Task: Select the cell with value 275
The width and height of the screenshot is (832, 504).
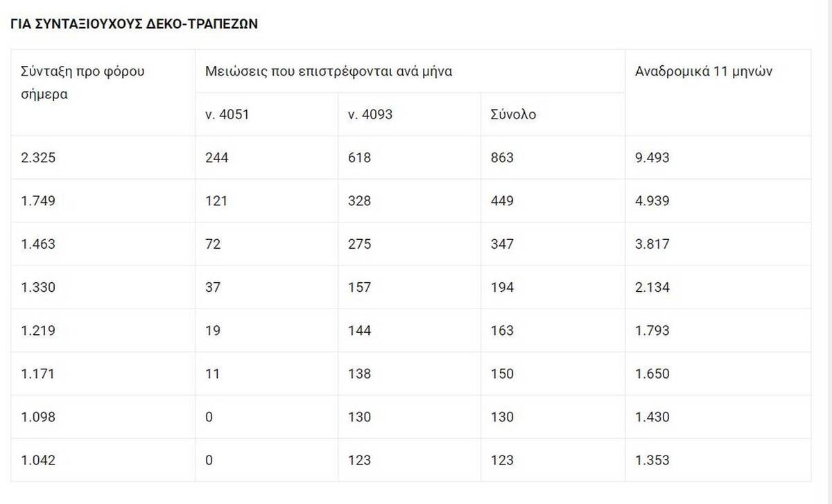Action: [360, 244]
